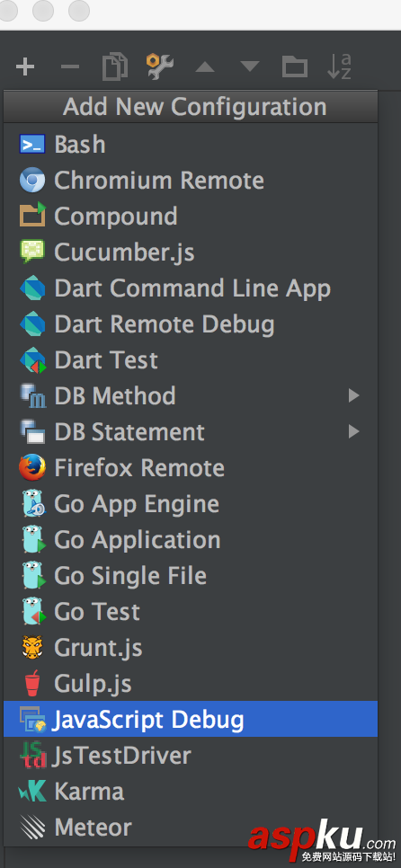Click the Go Application gopher icon

click(33, 540)
